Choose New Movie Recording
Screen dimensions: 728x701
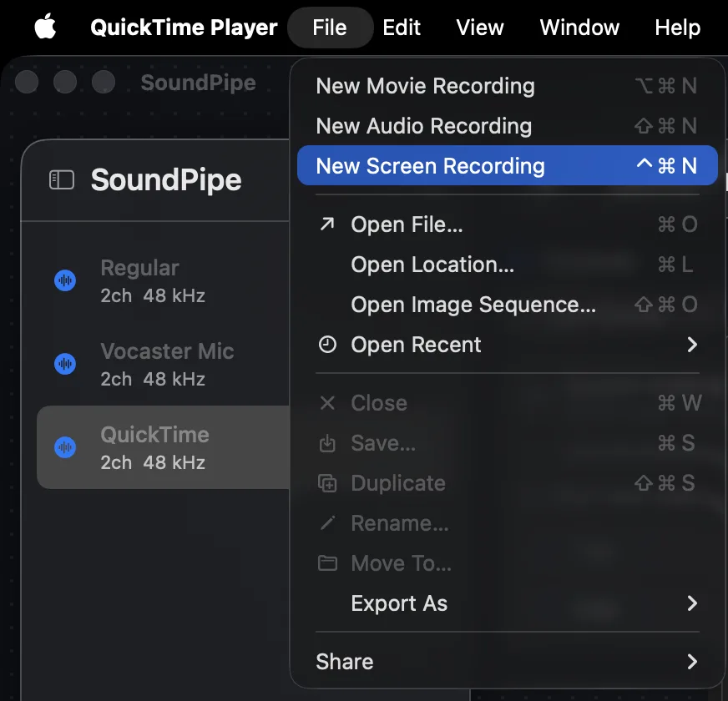(x=508, y=86)
